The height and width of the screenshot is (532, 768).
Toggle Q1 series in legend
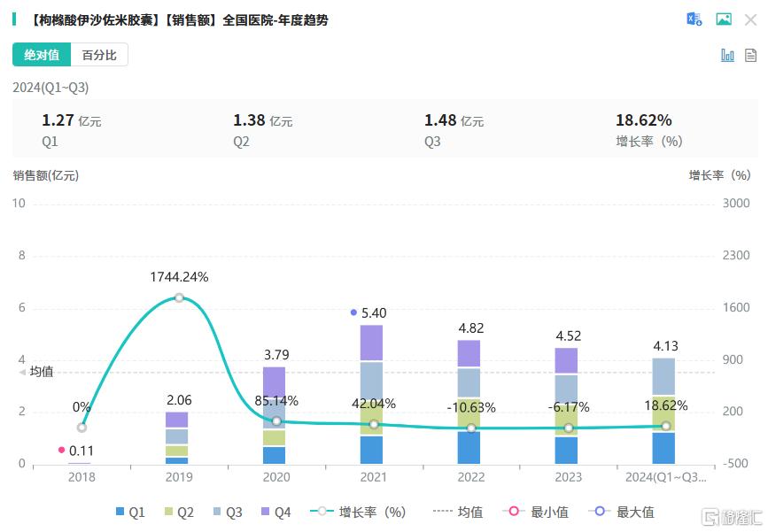tap(130, 512)
